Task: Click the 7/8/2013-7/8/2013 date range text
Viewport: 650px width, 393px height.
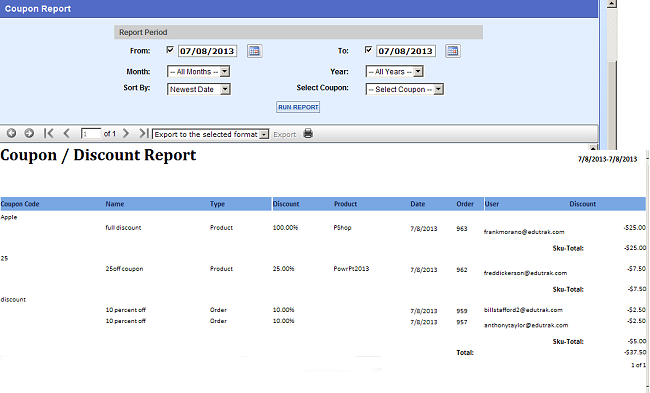Action: tap(607, 159)
